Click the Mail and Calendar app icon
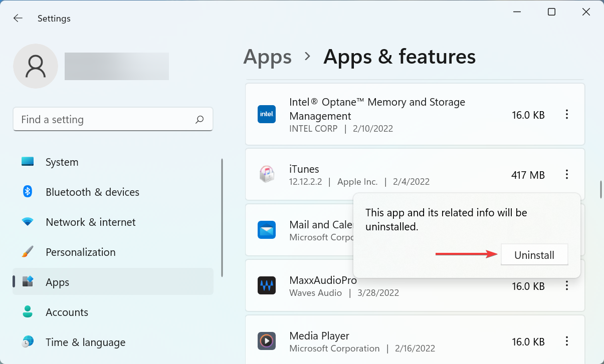 tap(267, 230)
